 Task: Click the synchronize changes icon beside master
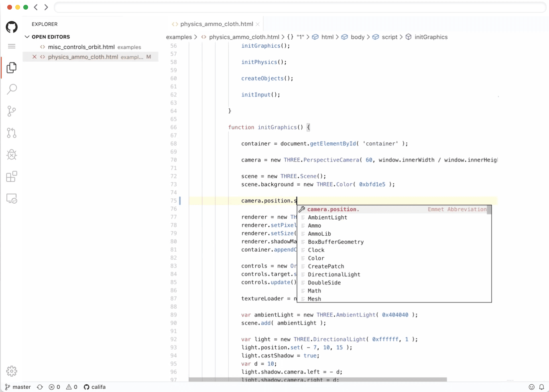click(x=39, y=387)
